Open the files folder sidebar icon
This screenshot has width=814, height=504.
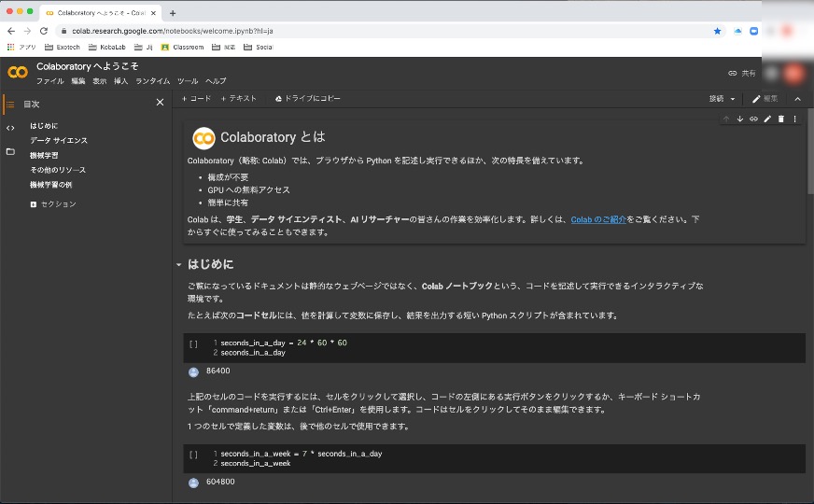point(10,151)
